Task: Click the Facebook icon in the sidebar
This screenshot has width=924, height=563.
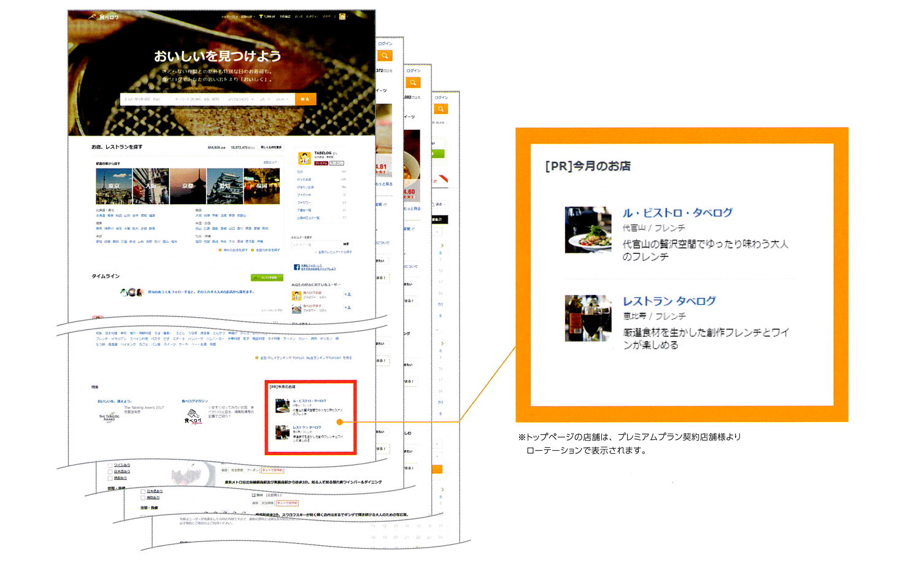Action: click(297, 267)
